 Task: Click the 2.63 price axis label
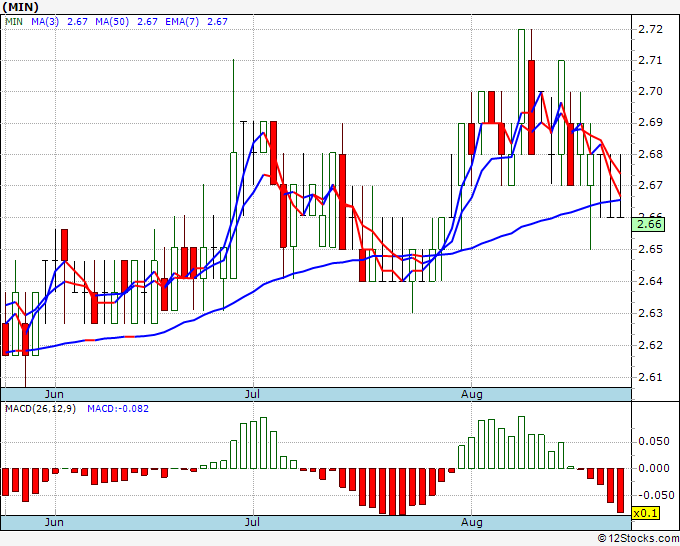tap(651, 313)
